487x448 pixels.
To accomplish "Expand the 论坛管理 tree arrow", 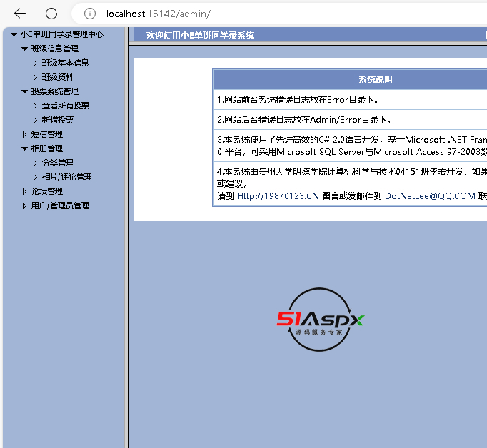I will [24, 191].
